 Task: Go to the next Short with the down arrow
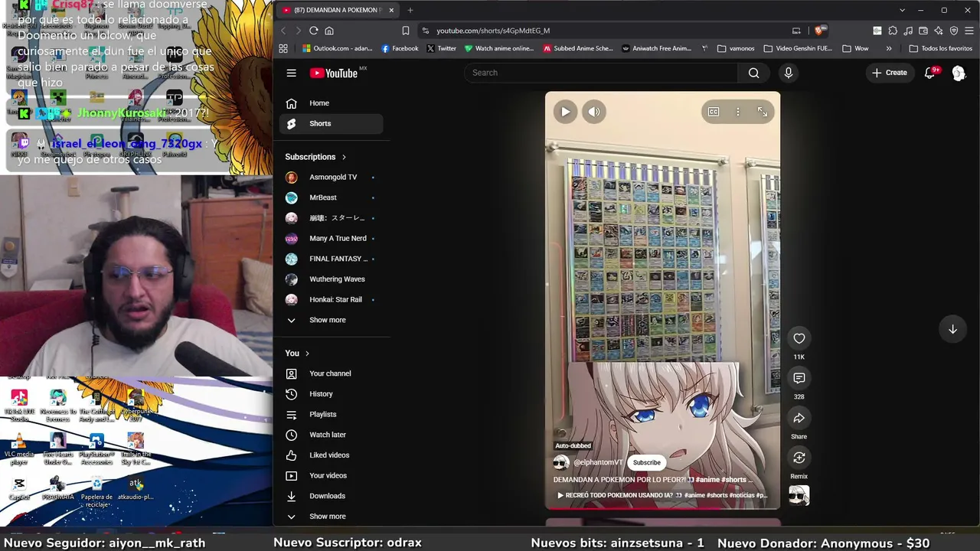[x=952, y=329]
